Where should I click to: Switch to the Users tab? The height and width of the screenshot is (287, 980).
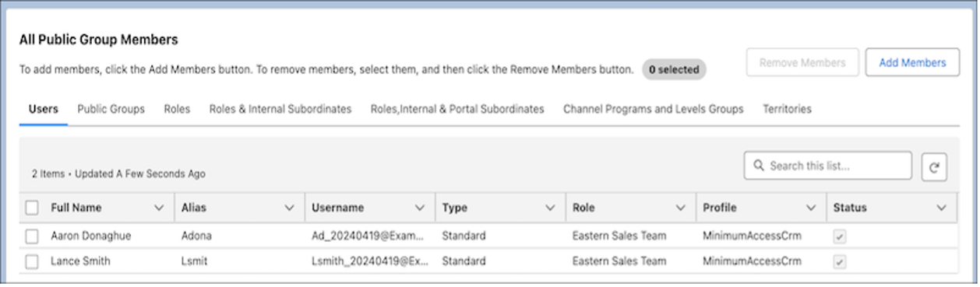[x=44, y=110]
